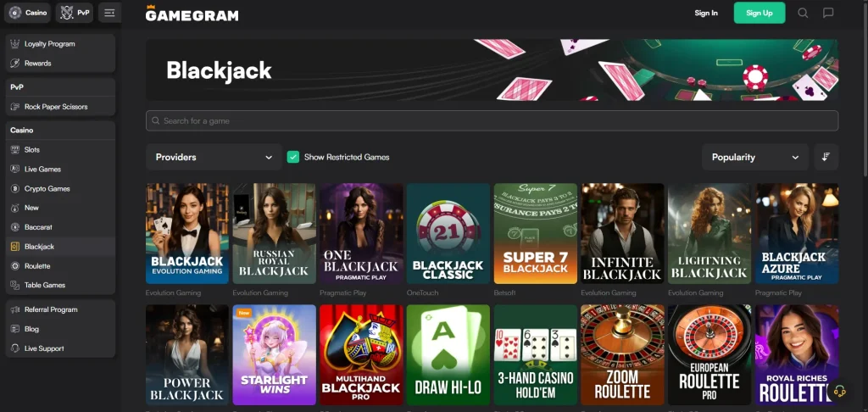Select the Casino mode toggle at top left
The width and height of the screenshot is (868, 412).
(28, 13)
